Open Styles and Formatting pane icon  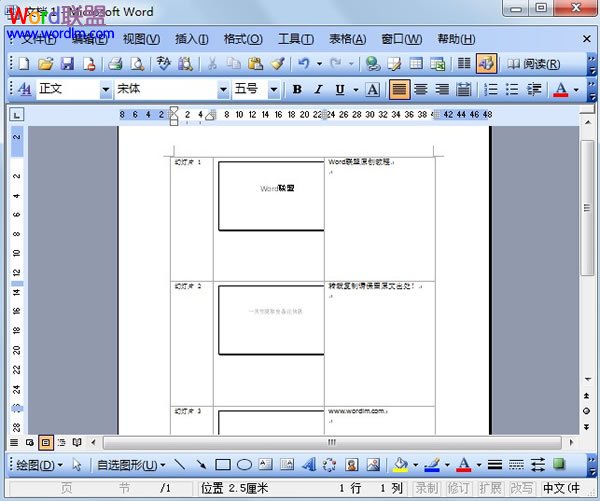[x=24, y=89]
